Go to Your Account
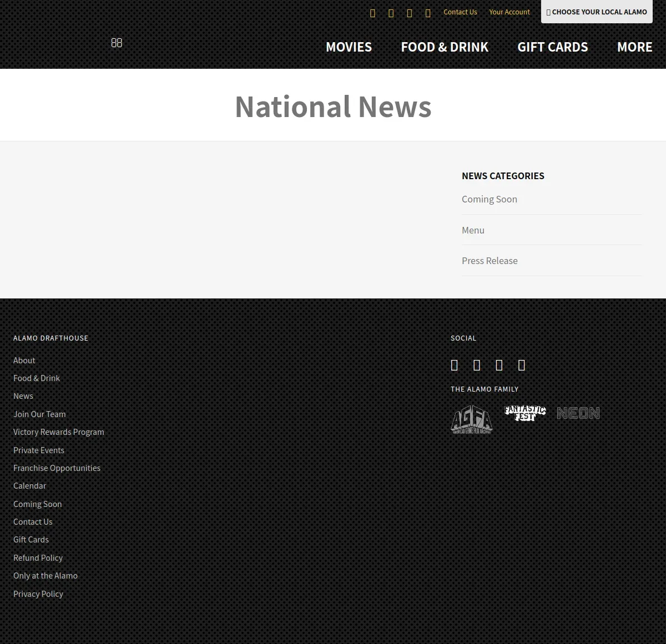This screenshot has width=666, height=644. click(x=509, y=12)
